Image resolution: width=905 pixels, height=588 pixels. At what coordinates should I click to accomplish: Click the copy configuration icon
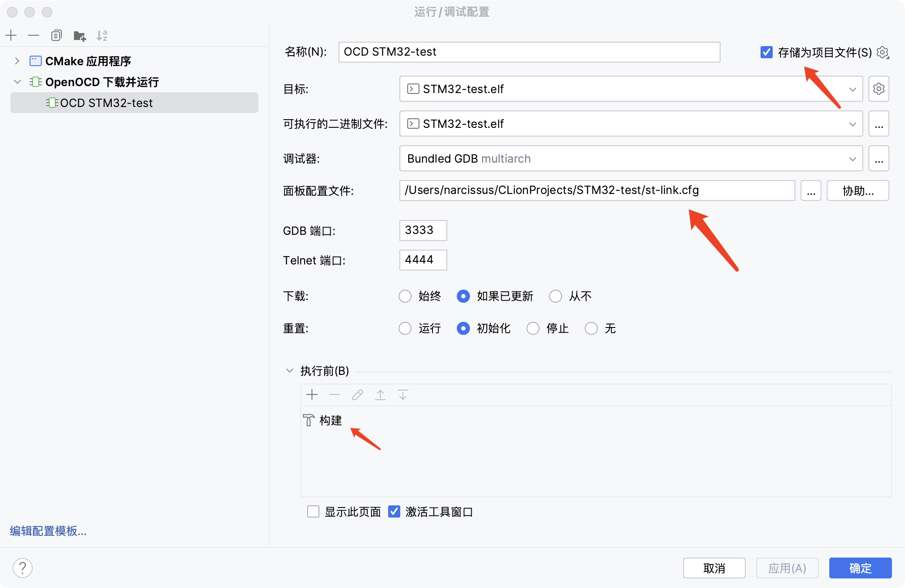[x=56, y=35]
